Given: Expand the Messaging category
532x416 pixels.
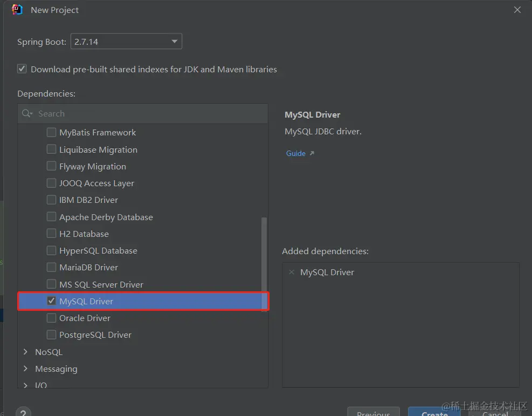Looking at the screenshot, I should coord(25,369).
